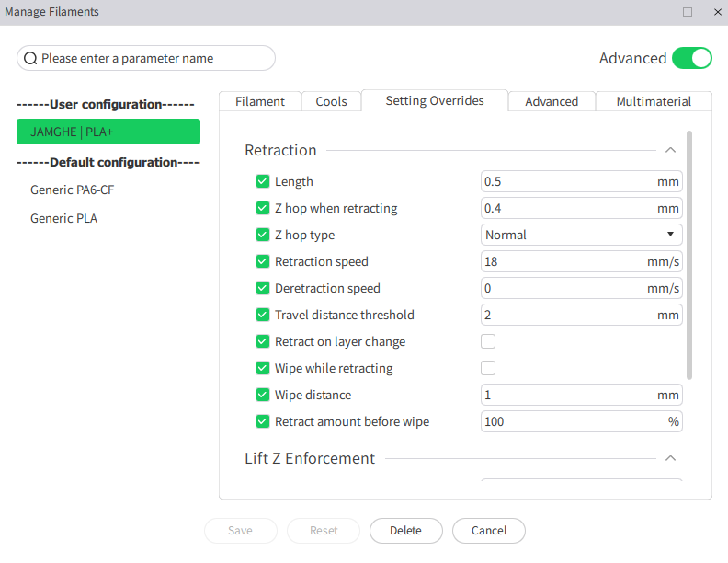Edit the Wipe distance value 1
The width and height of the screenshot is (728, 563).
[581, 395]
